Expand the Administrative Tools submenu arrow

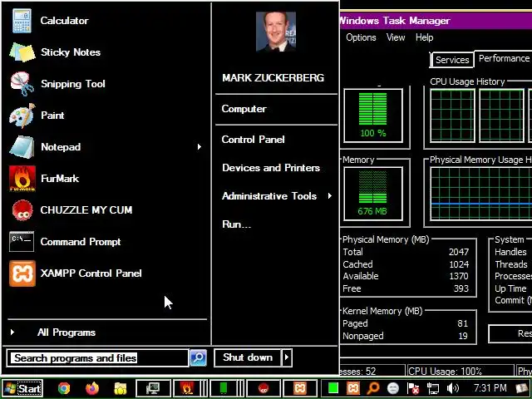[329, 196]
